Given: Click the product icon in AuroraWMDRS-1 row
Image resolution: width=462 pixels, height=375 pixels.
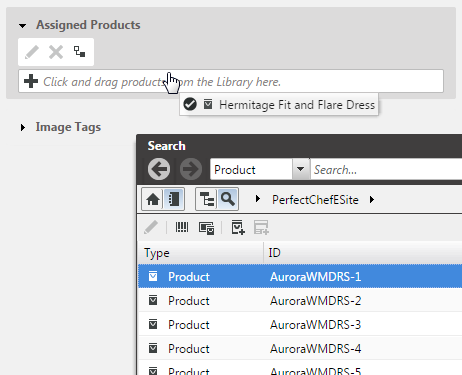Looking at the screenshot, I should 153,276.
